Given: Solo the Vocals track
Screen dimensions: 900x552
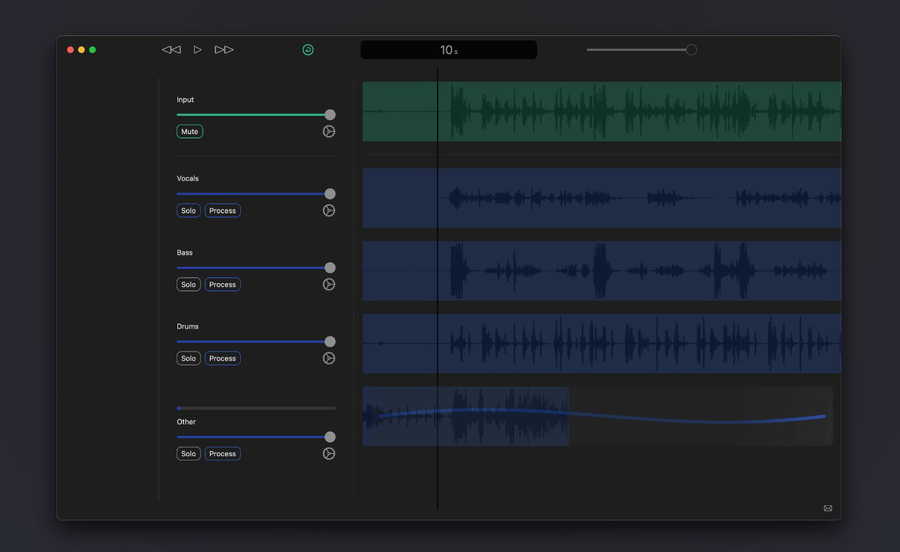Looking at the screenshot, I should coord(188,211).
